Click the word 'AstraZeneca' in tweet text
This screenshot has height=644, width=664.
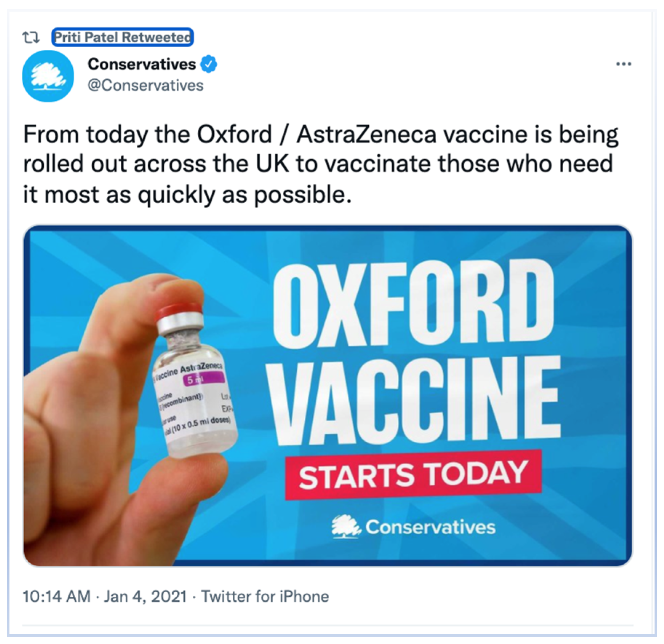(x=366, y=135)
